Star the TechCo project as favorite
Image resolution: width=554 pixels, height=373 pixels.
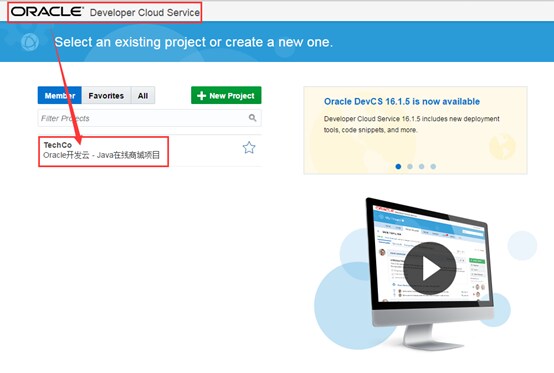249,148
